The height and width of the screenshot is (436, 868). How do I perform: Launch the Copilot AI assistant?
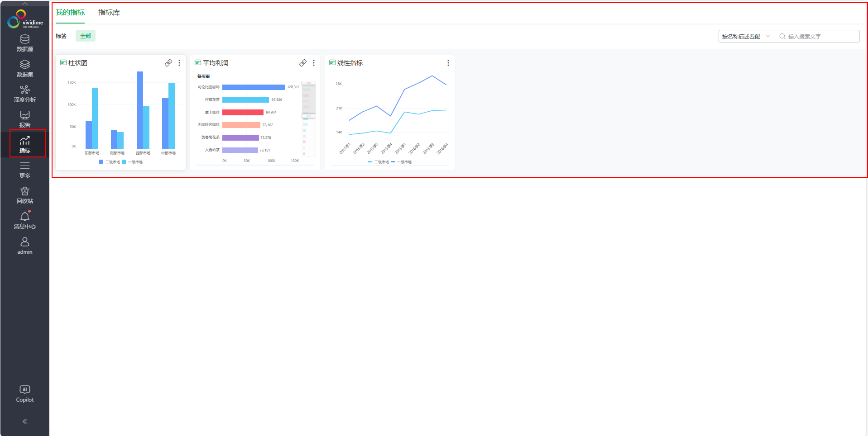click(25, 394)
